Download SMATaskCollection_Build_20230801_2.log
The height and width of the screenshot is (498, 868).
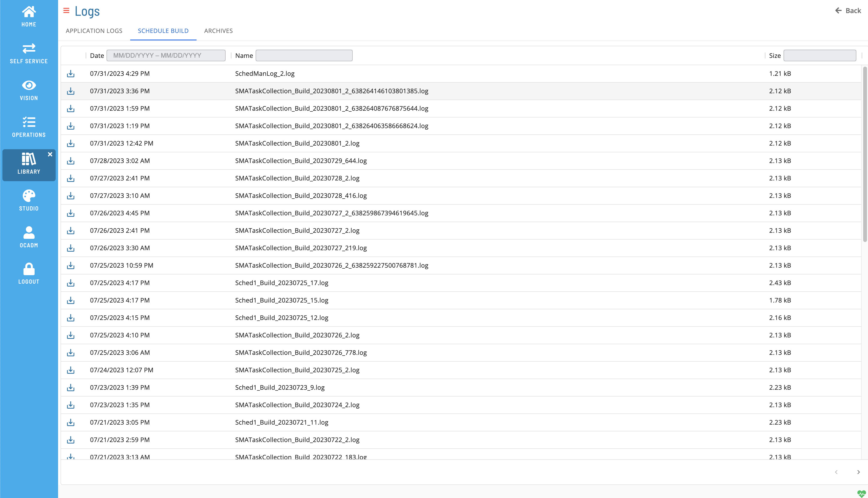pyautogui.click(x=71, y=143)
